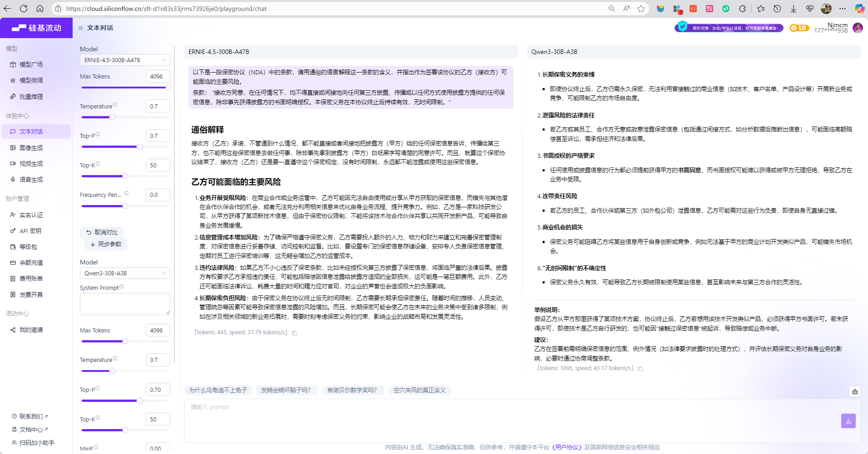Image resolution: width=868 pixels, height=454 pixels.
Task: Collapse sidebar with hamburger icon next to 文本对话
Action: pyautogui.click(x=81, y=28)
